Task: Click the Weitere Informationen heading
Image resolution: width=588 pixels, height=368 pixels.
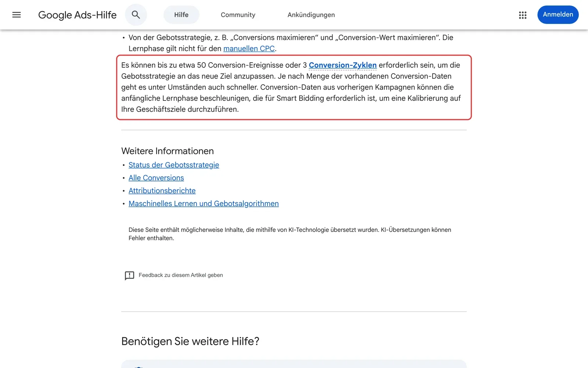Action: 168,151
